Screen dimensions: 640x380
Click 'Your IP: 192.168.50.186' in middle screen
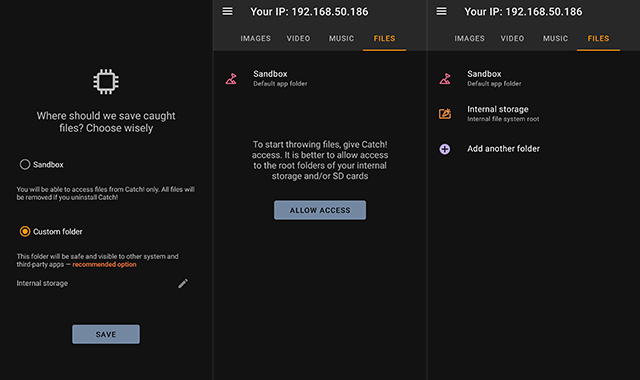(309, 11)
